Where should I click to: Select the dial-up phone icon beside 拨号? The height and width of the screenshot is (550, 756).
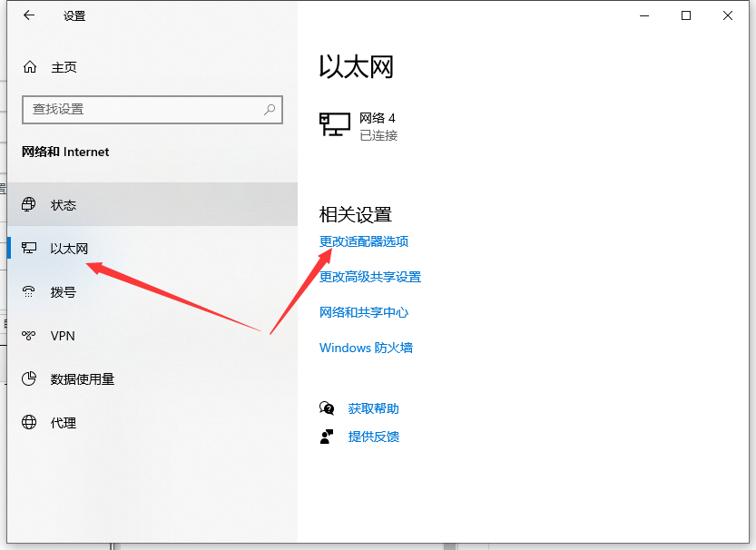pos(31,292)
